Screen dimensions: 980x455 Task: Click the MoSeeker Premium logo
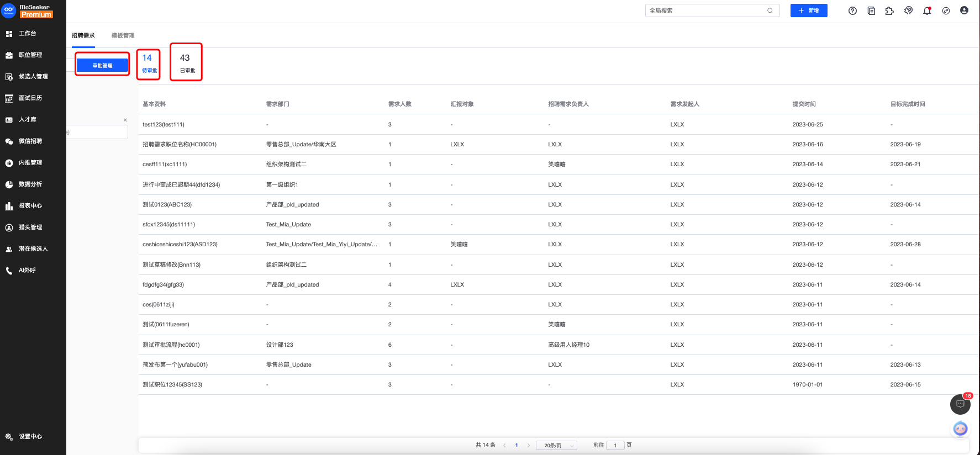27,10
